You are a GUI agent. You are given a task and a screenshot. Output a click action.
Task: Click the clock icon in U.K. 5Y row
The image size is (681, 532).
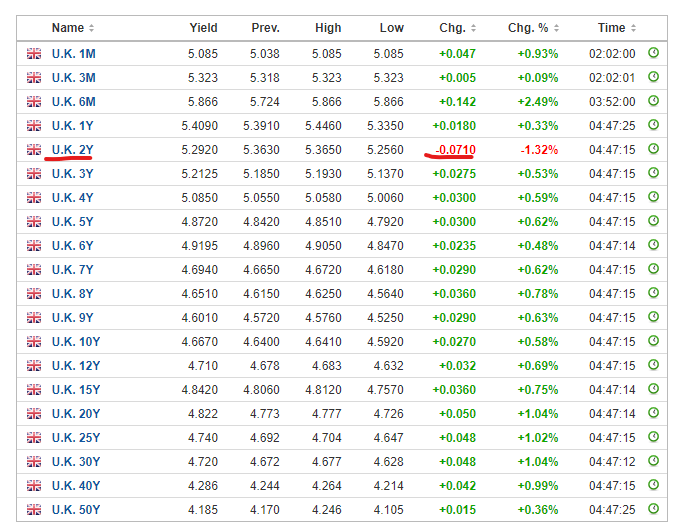653,221
